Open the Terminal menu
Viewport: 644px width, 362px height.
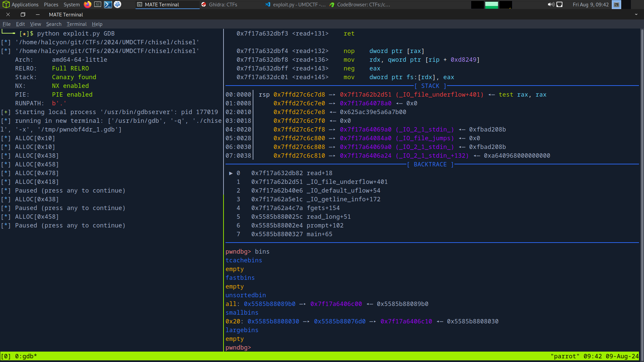[x=77, y=24]
